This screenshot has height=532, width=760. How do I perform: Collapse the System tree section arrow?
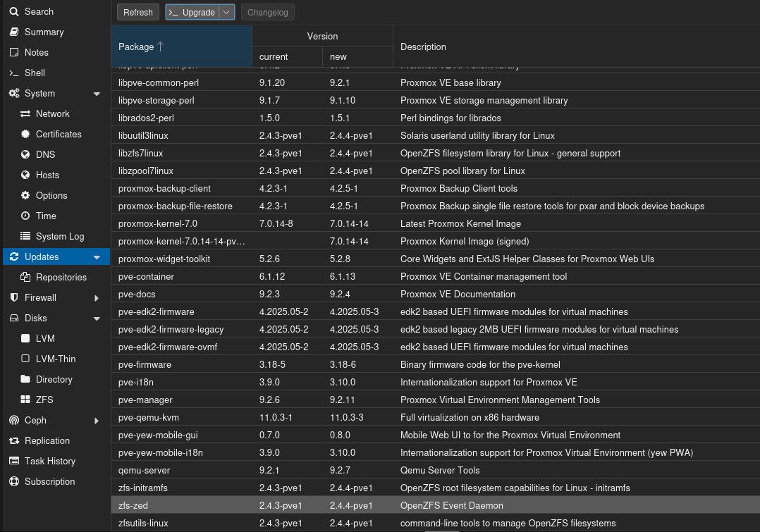[x=97, y=94]
